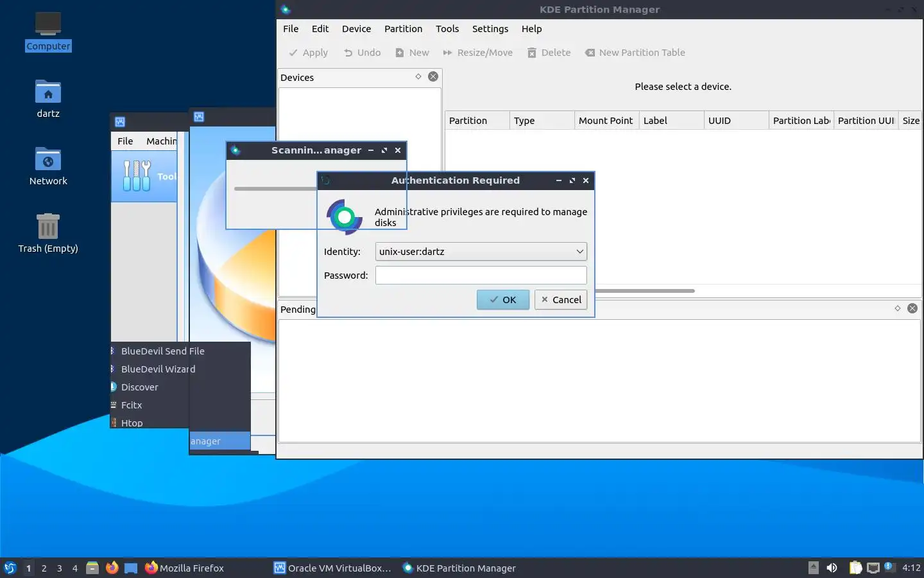Screen dimensions: 924x578
Task: Open the Device menu
Action: pos(356,29)
